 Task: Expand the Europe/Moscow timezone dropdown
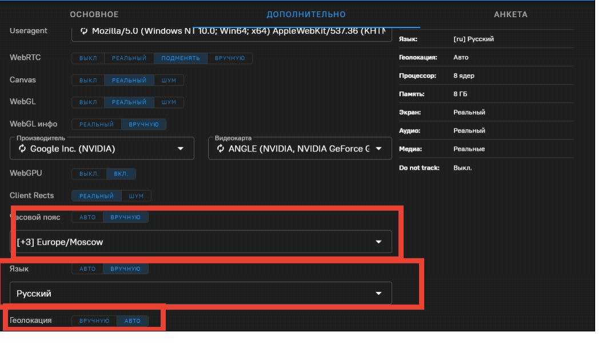point(378,242)
